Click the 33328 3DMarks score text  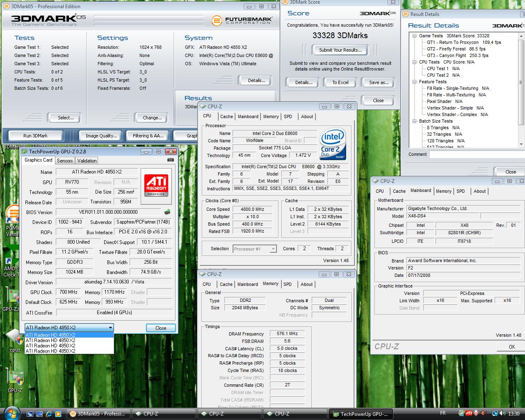point(340,36)
